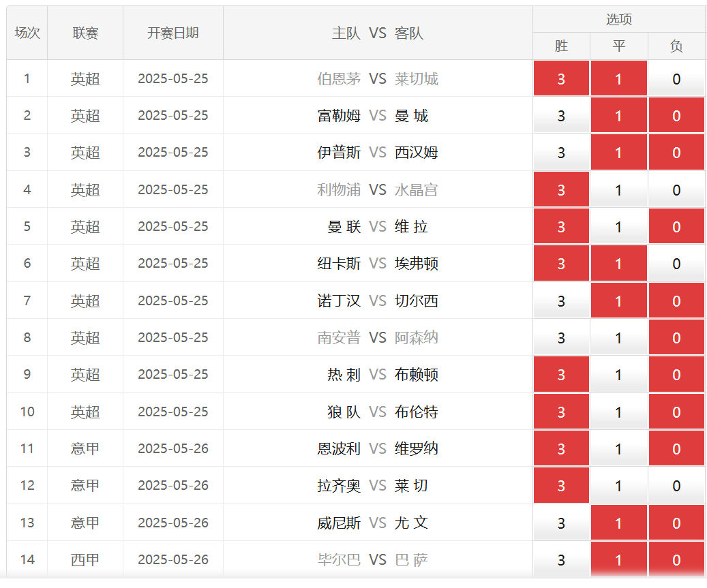This screenshot has height=588, width=707.
Task: Unselect win (3) for 纽卡斯 VS 埃弗顿
Action: click(x=561, y=263)
